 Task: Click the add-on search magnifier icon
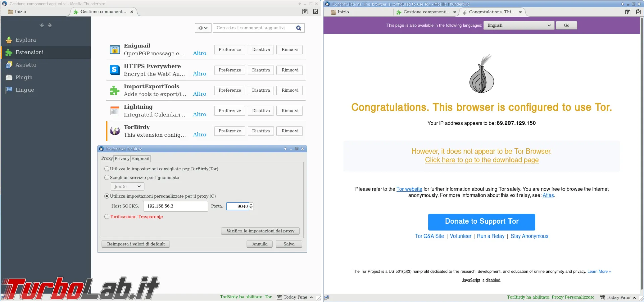click(299, 28)
